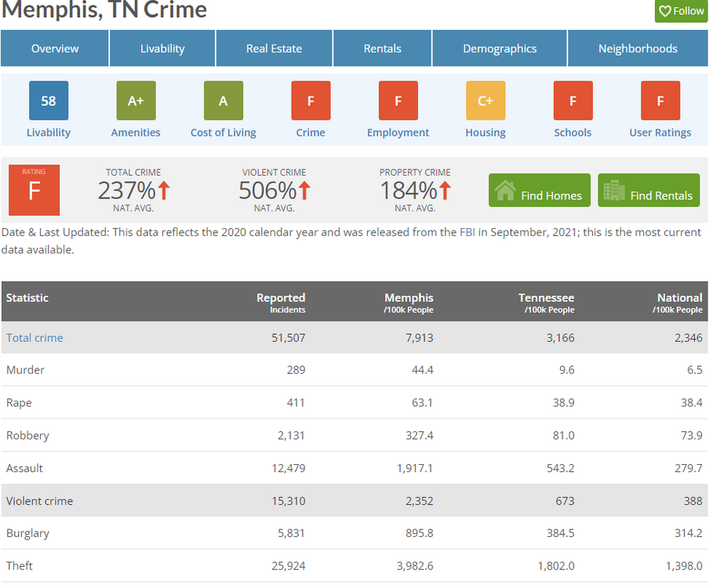Select the A Cost of Living badge
The width and height of the screenshot is (724, 588).
224,101
